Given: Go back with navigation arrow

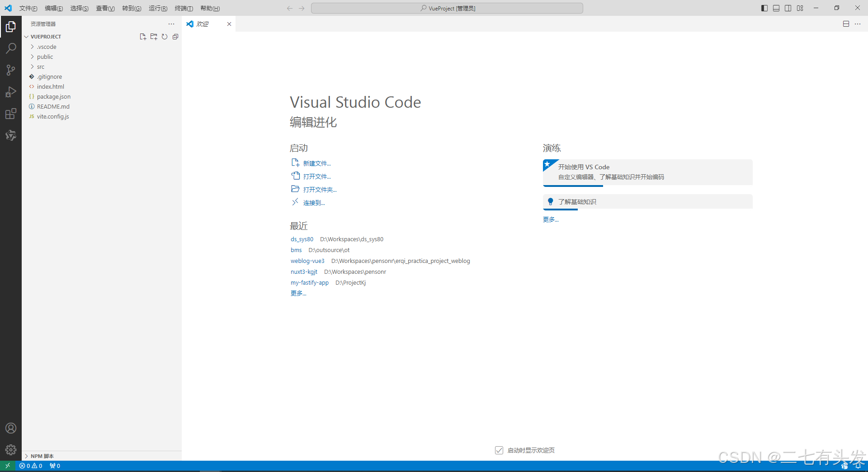Looking at the screenshot, I should (290, 8).
